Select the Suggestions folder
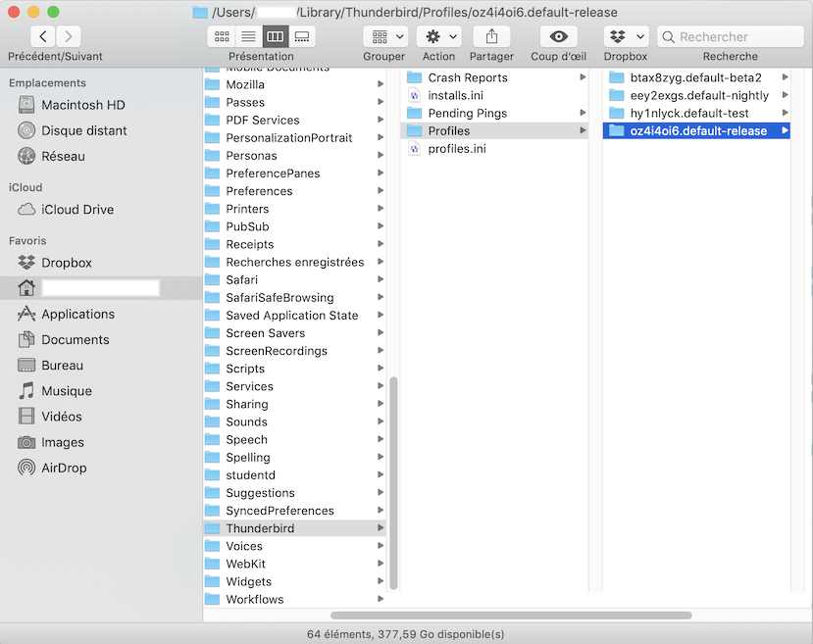Image resolution: width=813 pixels, height=644 pixels. [x=294, y=493]
